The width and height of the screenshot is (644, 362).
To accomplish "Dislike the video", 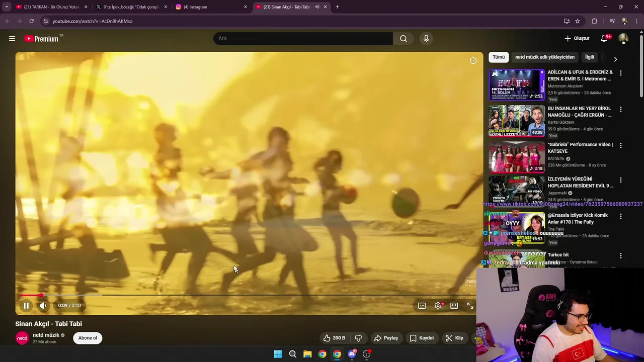I will tap(358, 338).
